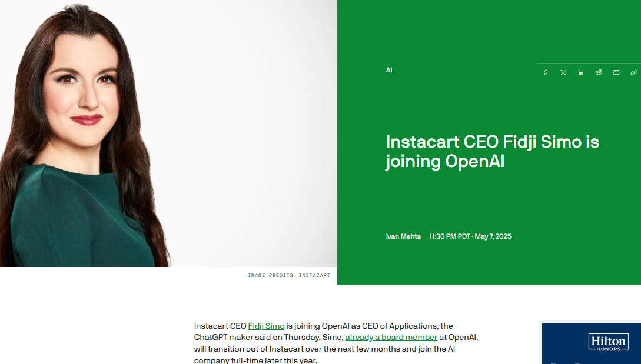The image size is (641, 364).
Task: Click the email envelope share icon
Action: click(x=616, y=72)
